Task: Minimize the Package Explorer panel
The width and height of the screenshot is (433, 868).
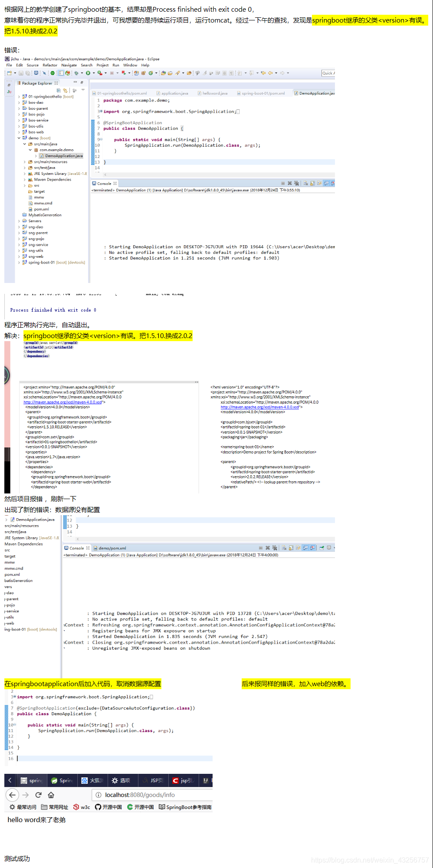Action: pyautogui.click(x=75, y=82)
